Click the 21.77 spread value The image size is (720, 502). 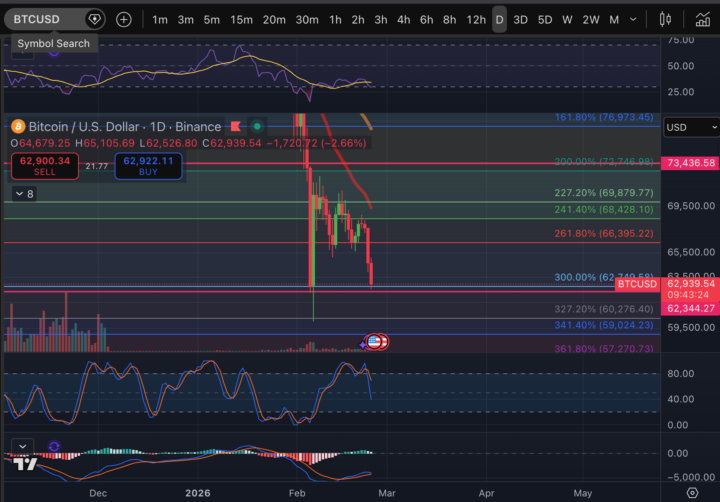coord(96,166)
